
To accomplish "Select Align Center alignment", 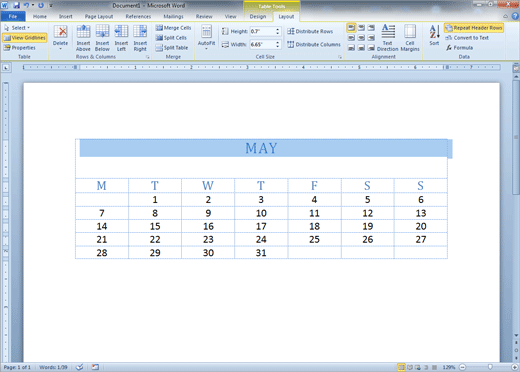I will [361, 38].
